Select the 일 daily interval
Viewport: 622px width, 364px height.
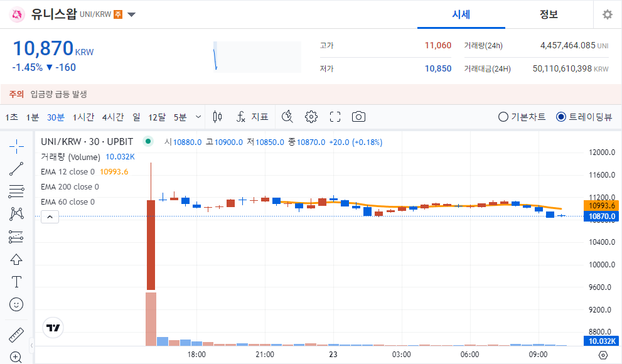[x=136, y=117]
